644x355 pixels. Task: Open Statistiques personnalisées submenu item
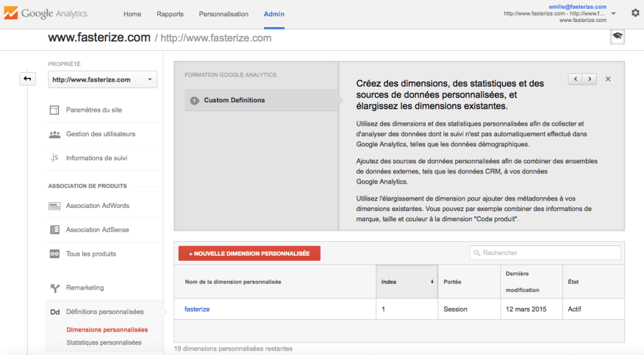tap(104, 342)
